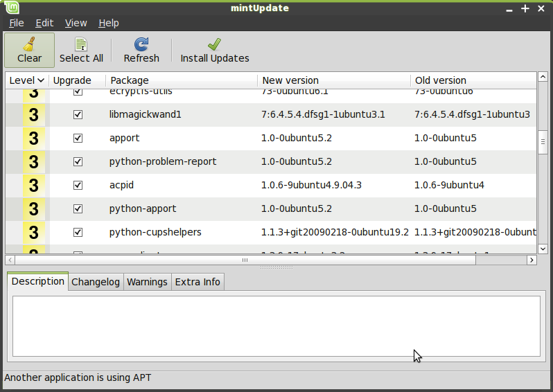The image size is (553, 392).
Task: Click new version 1.1.3+git20090218-0ubuntu19.2
Action: point(335,232)
